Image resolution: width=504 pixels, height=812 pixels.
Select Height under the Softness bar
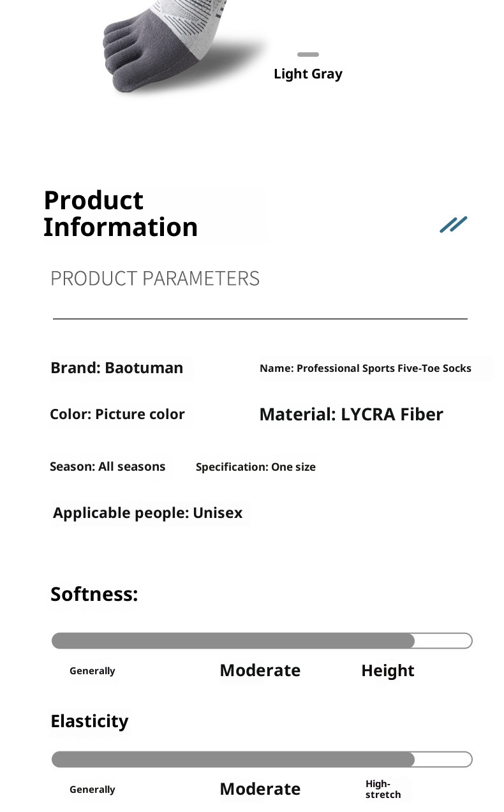pyautogui.click(x=387, y=670)
